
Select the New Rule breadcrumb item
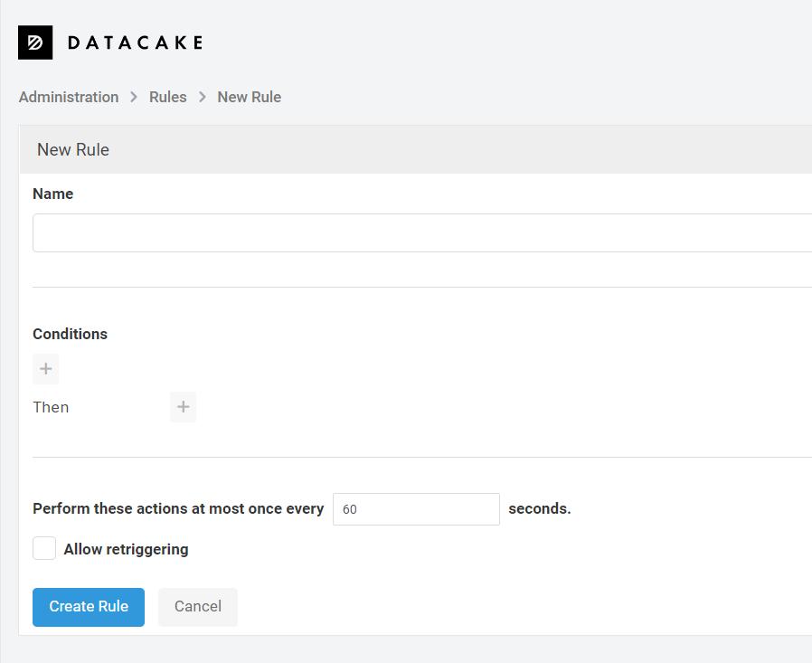point(249,97)
